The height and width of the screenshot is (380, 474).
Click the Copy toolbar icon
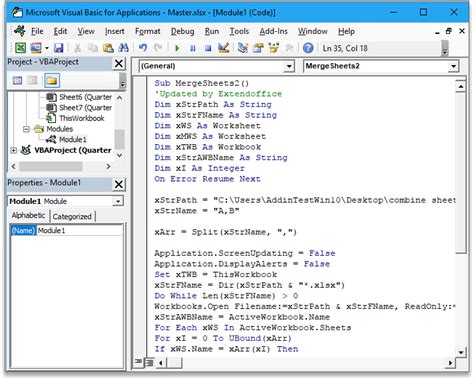click(x=93, y=48)
